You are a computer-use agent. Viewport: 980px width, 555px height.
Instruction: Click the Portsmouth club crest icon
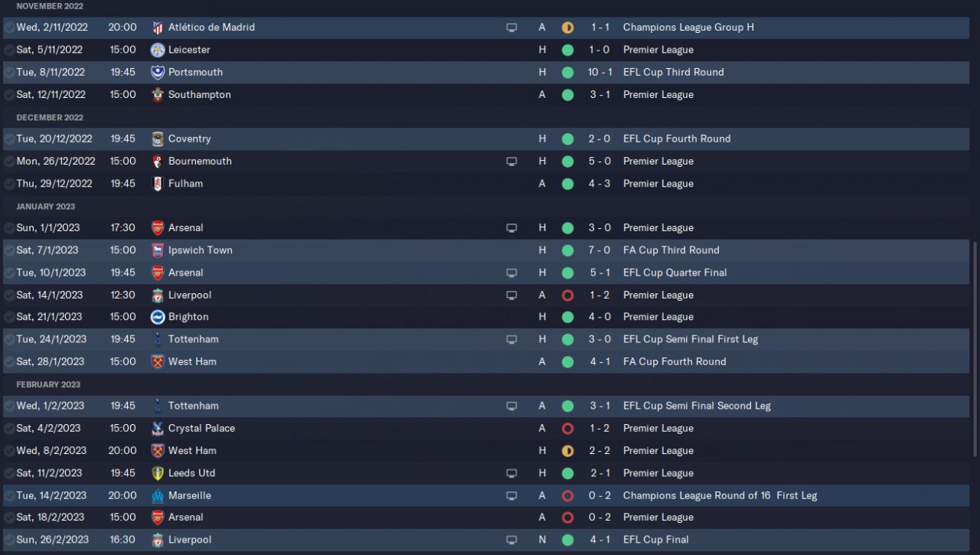coord(158,72)
